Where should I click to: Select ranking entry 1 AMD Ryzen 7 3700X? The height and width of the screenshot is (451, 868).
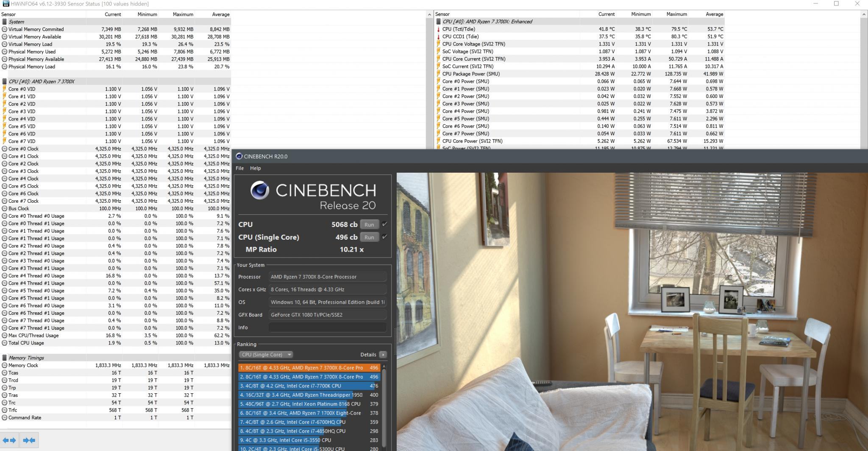click(x=309, y=368)
